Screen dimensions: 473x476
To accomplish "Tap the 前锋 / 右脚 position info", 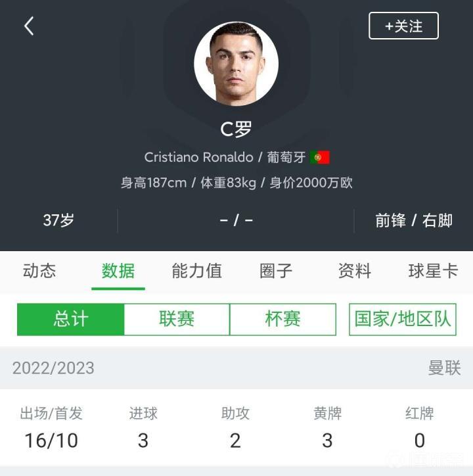I will [x=414, y=220].
